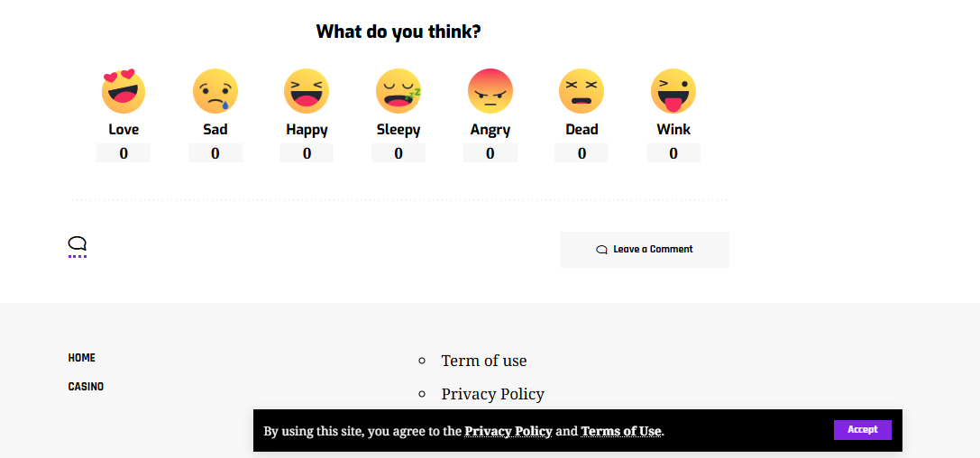Go to HOME in footer menu

82,358
